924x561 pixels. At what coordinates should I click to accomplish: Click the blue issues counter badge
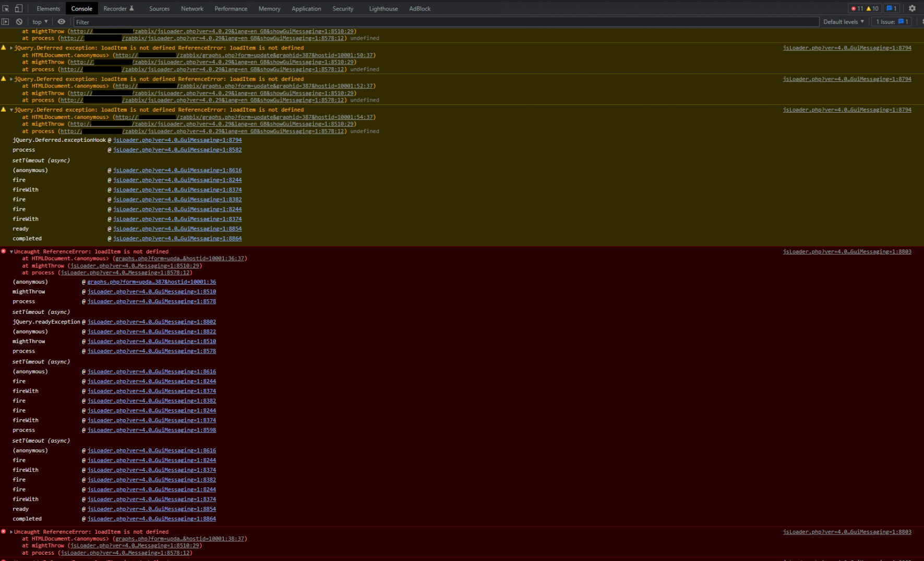coord(892,8)
